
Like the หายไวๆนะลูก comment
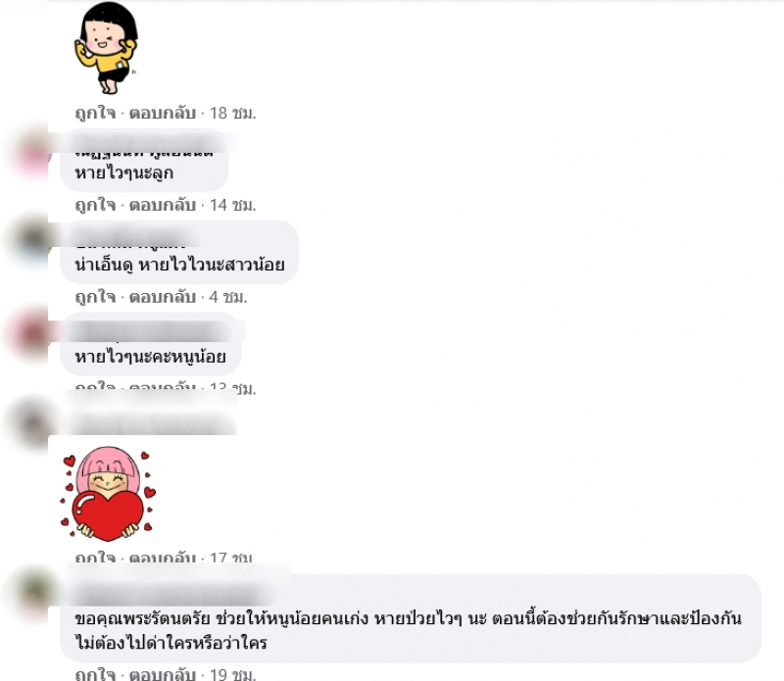95,205
